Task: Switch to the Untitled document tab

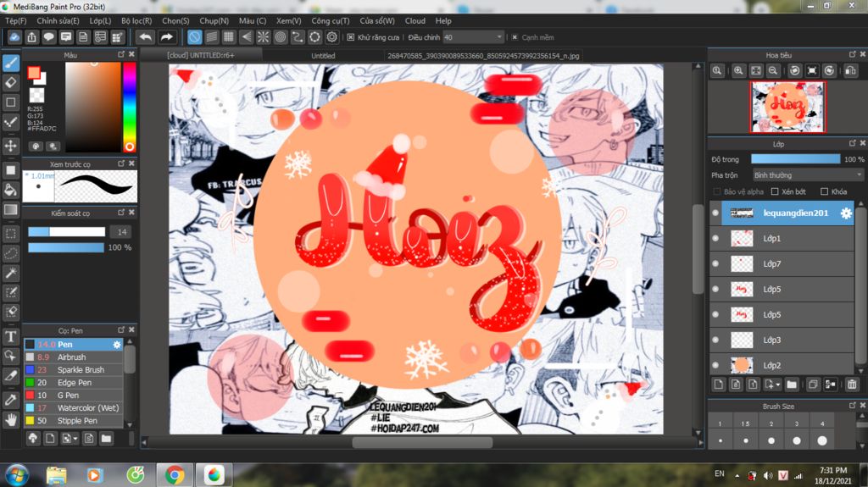Action: pyautogui.click(x=323, y=56)
